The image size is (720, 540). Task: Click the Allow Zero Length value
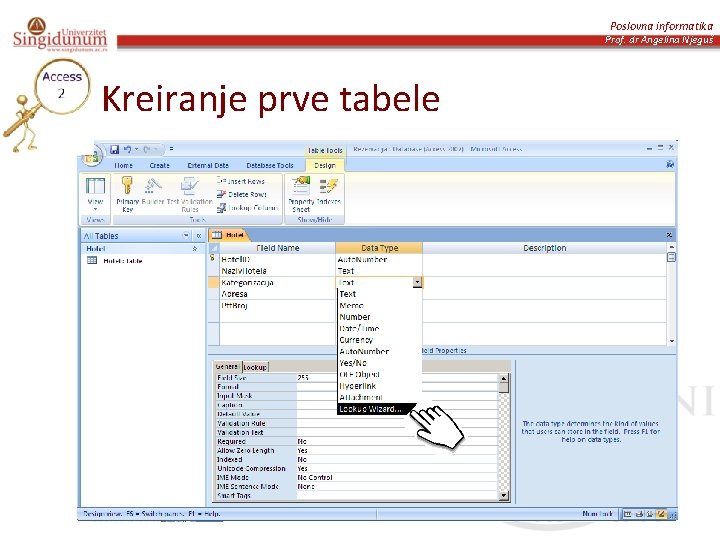click(397, 450)
